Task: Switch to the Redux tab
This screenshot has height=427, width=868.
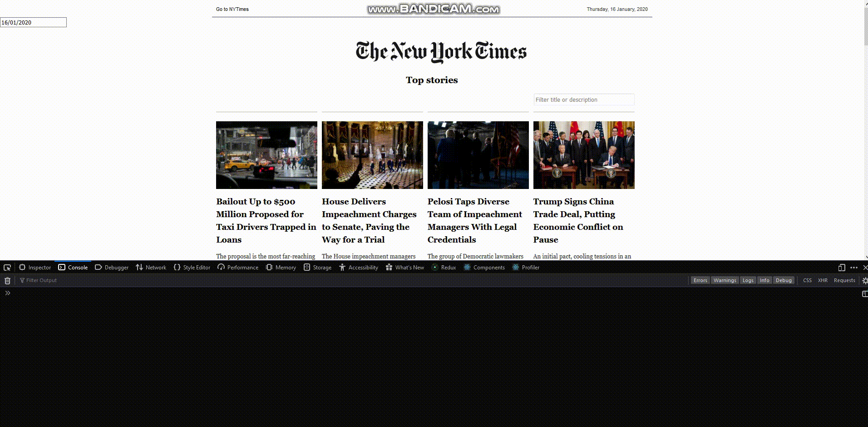Action: [x=444, y=268]
